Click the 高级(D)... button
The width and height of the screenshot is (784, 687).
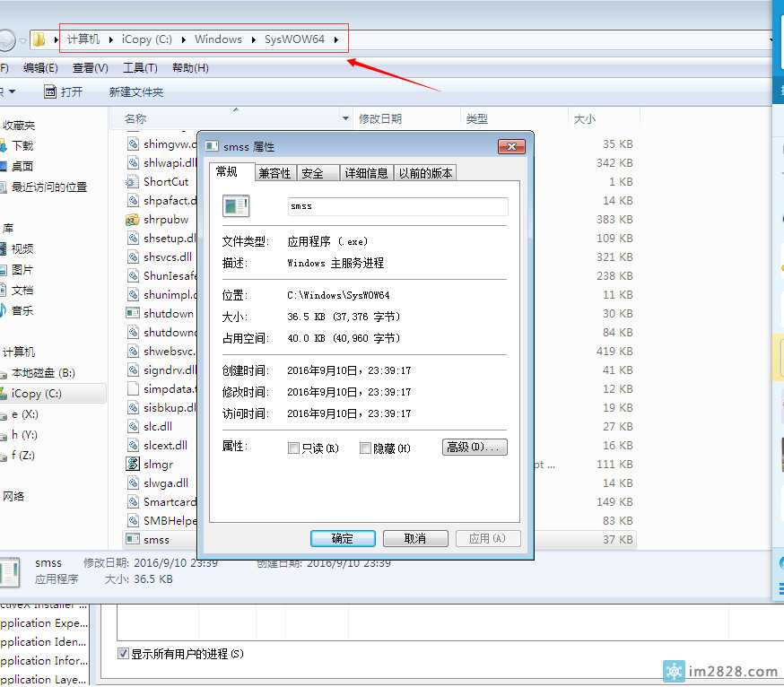(475, 447)
